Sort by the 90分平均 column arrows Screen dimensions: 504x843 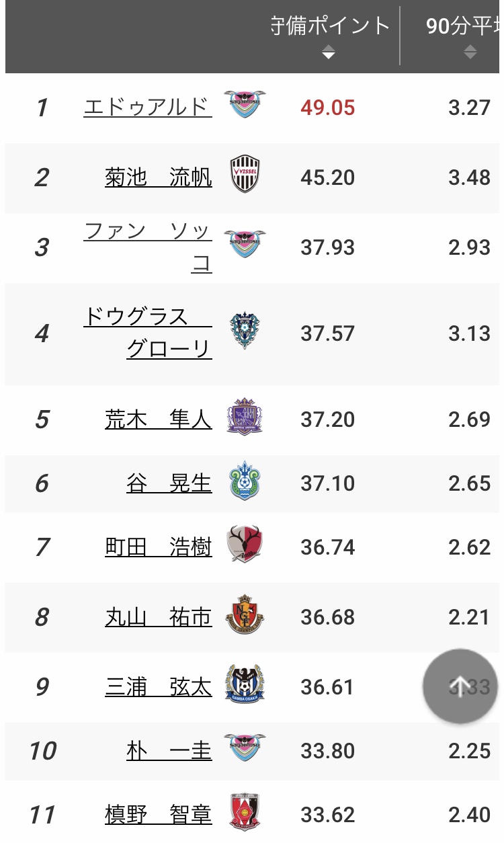pyautogui.click(x=470, y=52)
